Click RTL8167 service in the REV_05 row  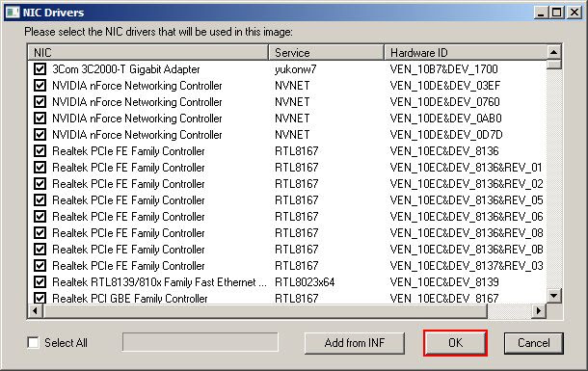click(x=296, y=200)
